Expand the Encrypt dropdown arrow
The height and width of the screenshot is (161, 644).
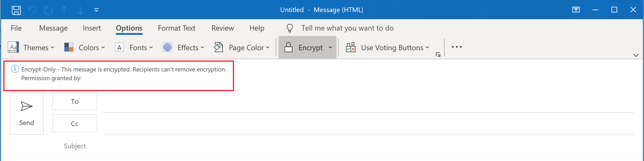click(x=330, y=47)
